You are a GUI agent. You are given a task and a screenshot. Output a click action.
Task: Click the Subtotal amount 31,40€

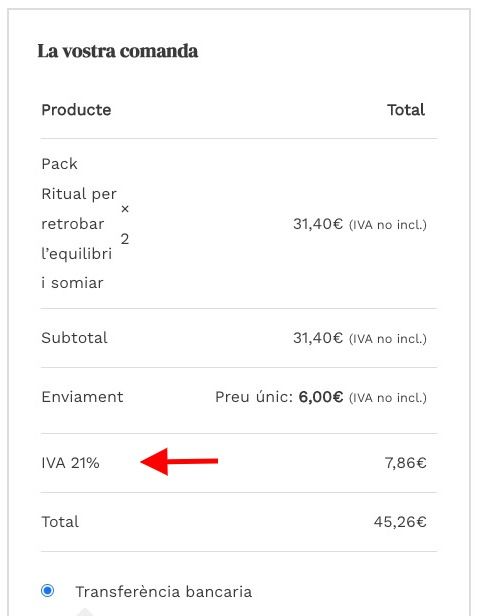pyautogui.click(x=318, y=338)
